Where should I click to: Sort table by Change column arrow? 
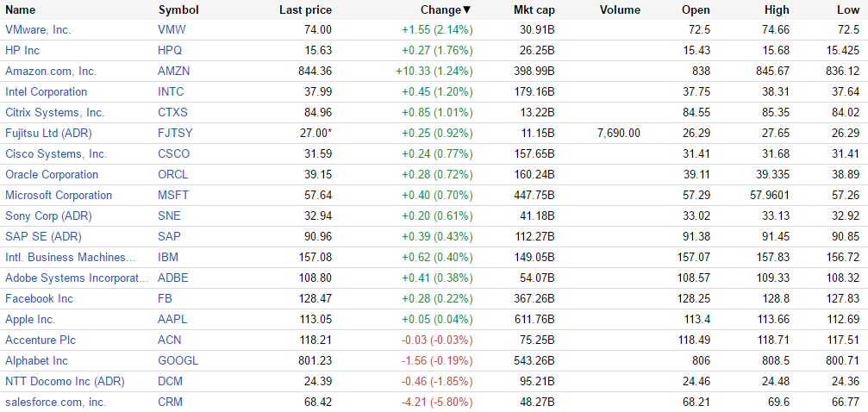(x=467, y=10)
